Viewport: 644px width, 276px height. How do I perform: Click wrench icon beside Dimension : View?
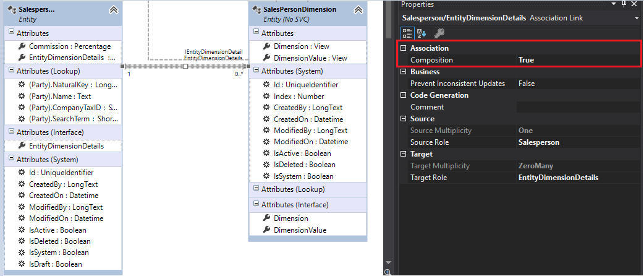tap(266, 46)
